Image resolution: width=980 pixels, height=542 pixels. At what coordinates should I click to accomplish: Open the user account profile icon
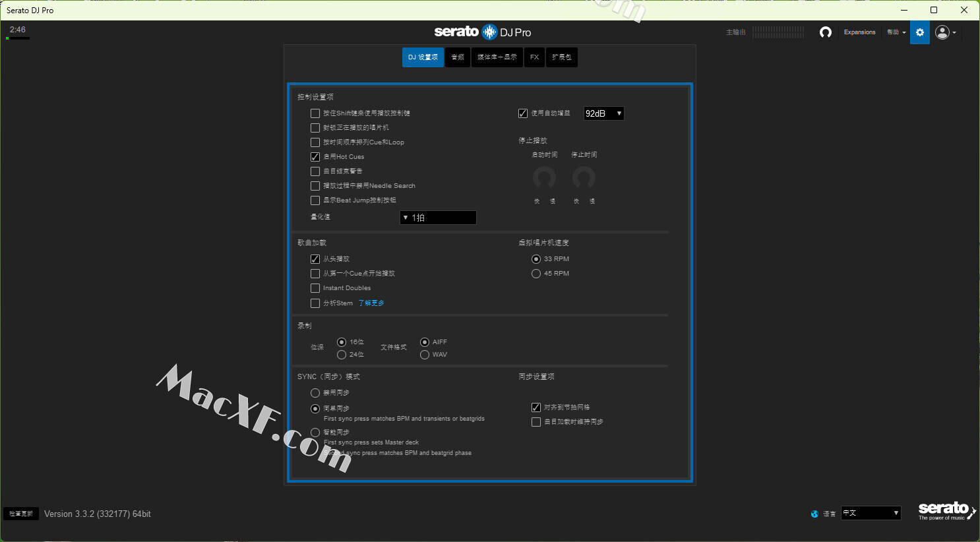pos(942,32)
